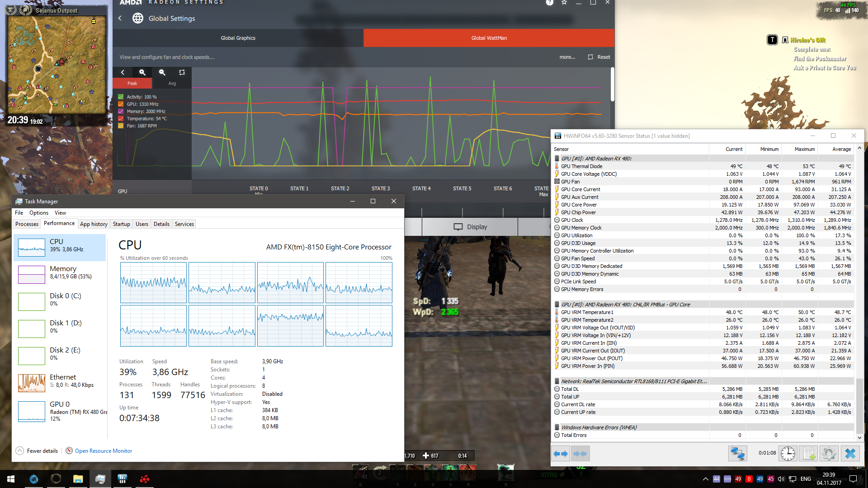Zoom out on the WattMan performance graph
This screenshot has width=868, height=488.
point(162,72)
